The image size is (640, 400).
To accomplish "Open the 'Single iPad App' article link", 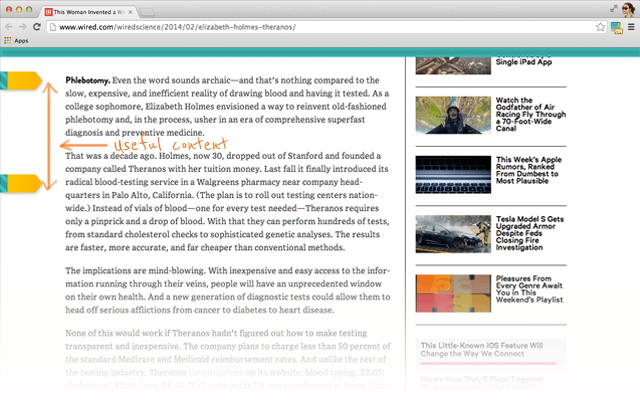I will tap(524, 62).
